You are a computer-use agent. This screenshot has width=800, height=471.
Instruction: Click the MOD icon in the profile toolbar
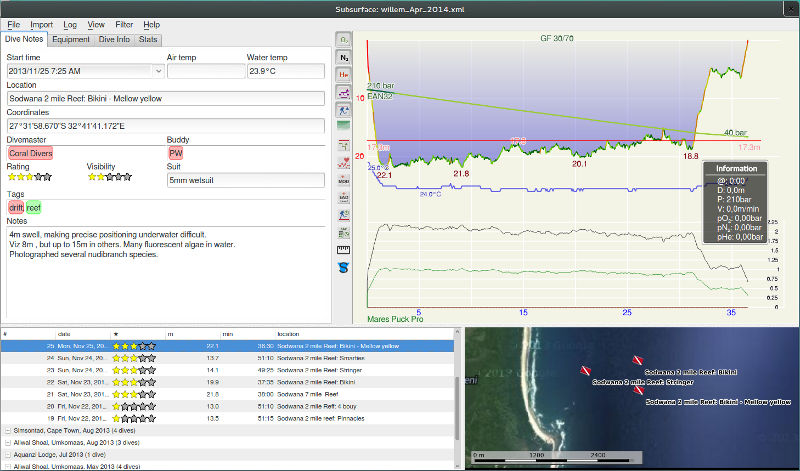[x=345, y=180]
